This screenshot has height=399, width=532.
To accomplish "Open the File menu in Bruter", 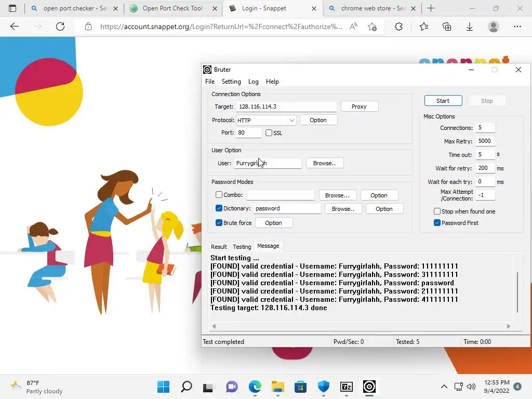I will tap(210, 82).
